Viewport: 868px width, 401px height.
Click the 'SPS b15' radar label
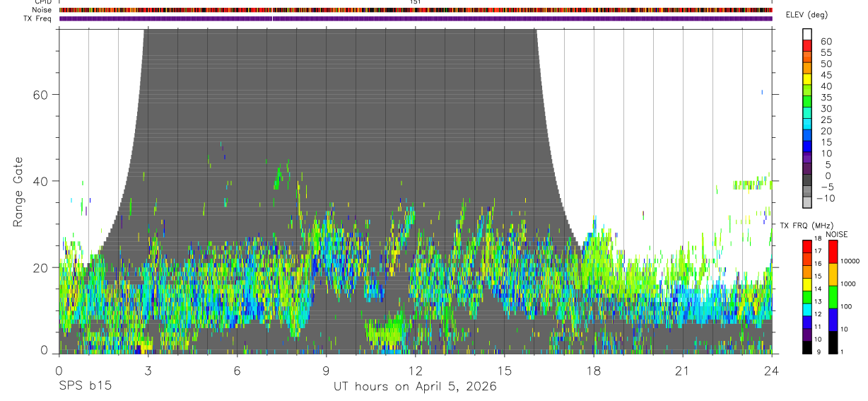coord(84,387)
